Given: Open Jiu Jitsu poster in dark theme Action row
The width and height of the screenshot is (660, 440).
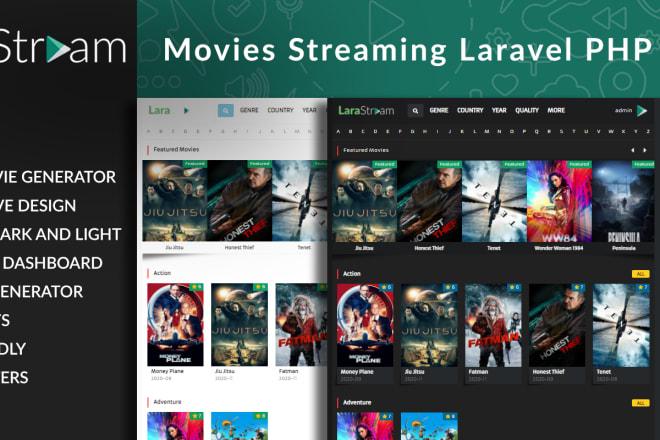Looking at the screenshot, I should pos(429,325).
